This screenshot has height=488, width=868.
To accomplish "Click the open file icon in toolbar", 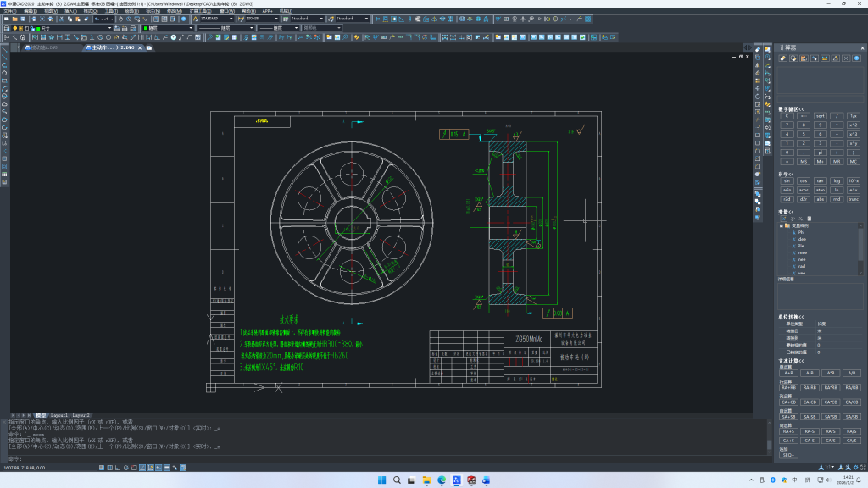I will tap(15, 18).
